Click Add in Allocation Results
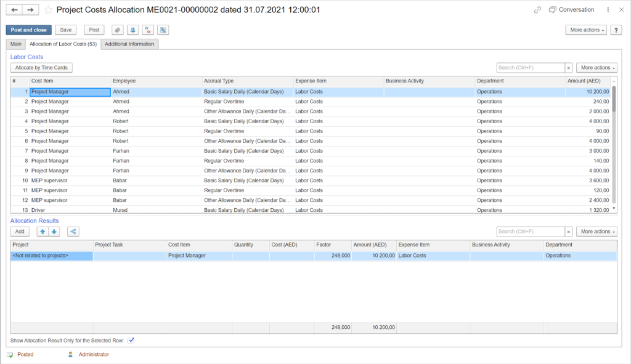 [x=20, y=231]
